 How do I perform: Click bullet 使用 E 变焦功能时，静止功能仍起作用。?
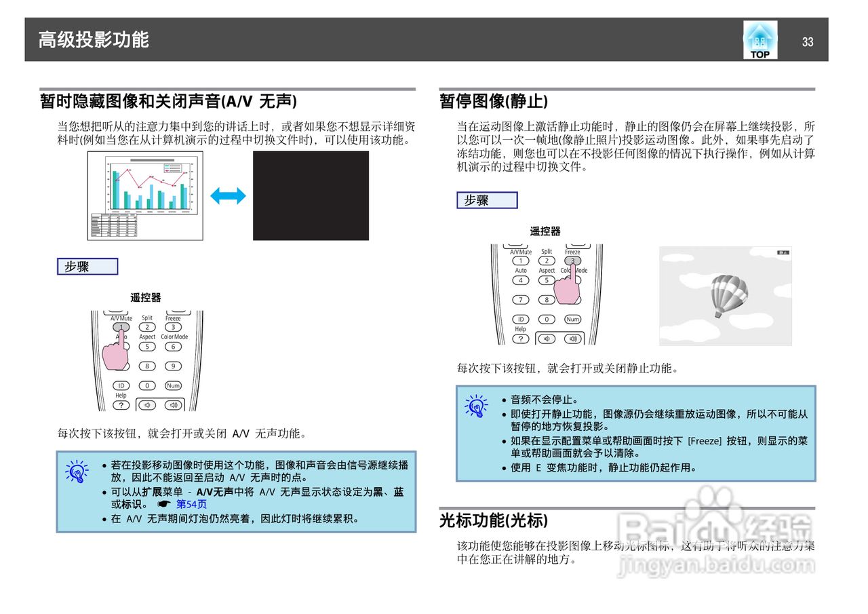604,467
